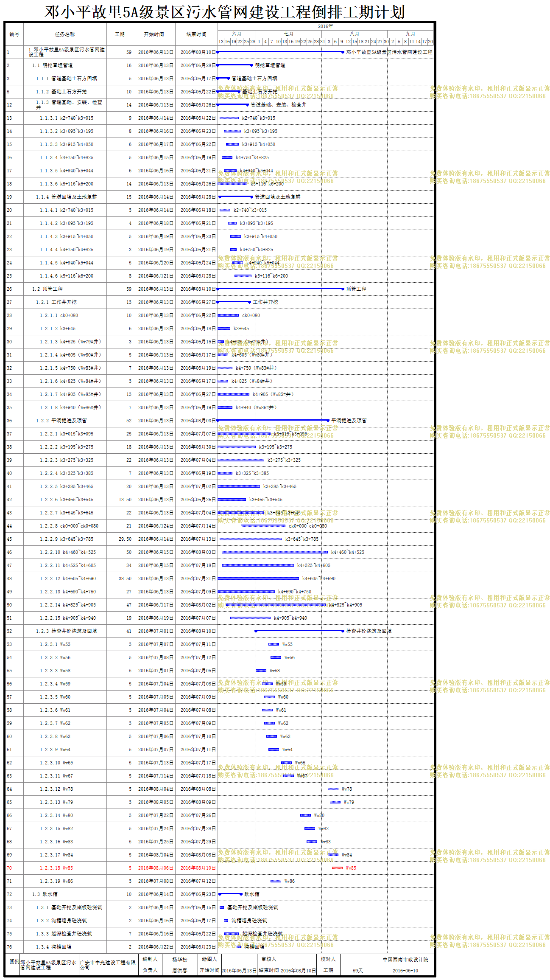
Task: Click the Gantt bar labeled Ww58
Action: click(261, 671)
